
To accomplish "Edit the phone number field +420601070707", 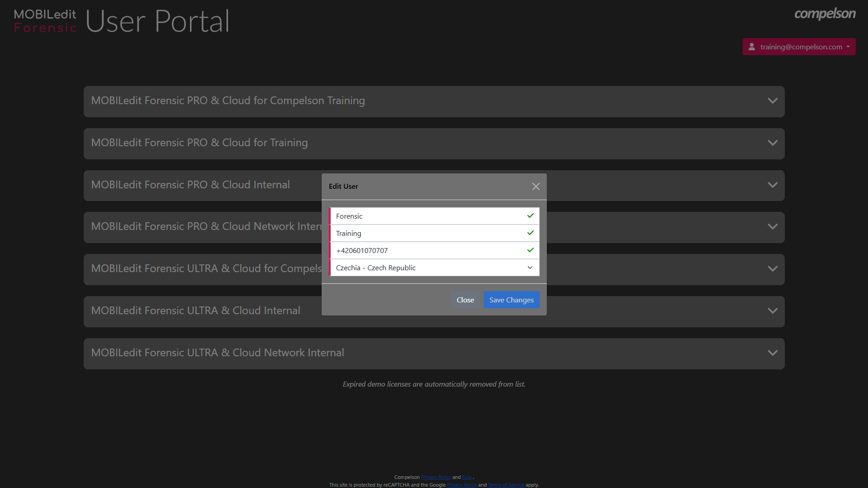I will pos(434,250).
